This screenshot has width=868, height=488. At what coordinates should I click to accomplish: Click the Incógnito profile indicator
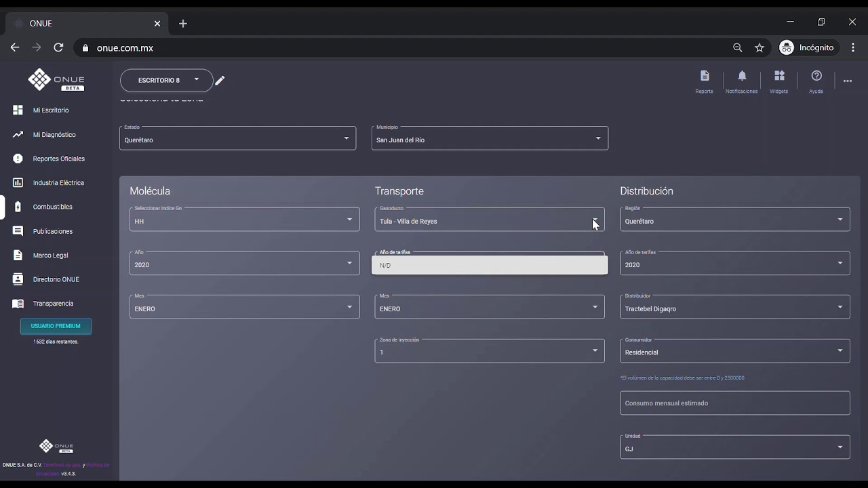pos(807,47)
